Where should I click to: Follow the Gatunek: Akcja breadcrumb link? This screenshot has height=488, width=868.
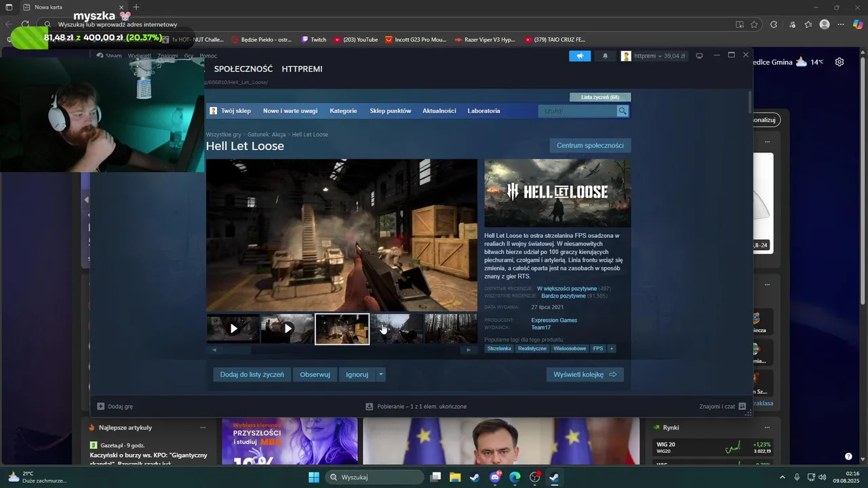point(267,134)
